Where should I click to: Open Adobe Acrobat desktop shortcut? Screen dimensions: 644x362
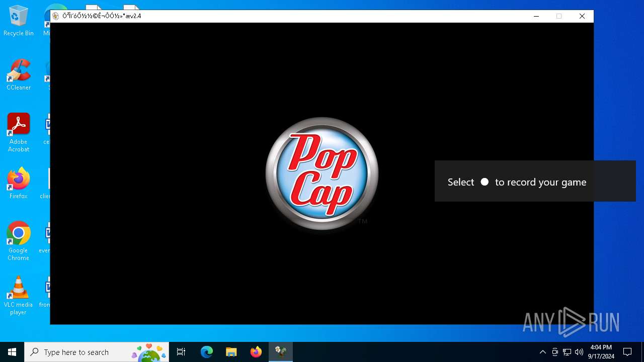(x=19, y=133)
